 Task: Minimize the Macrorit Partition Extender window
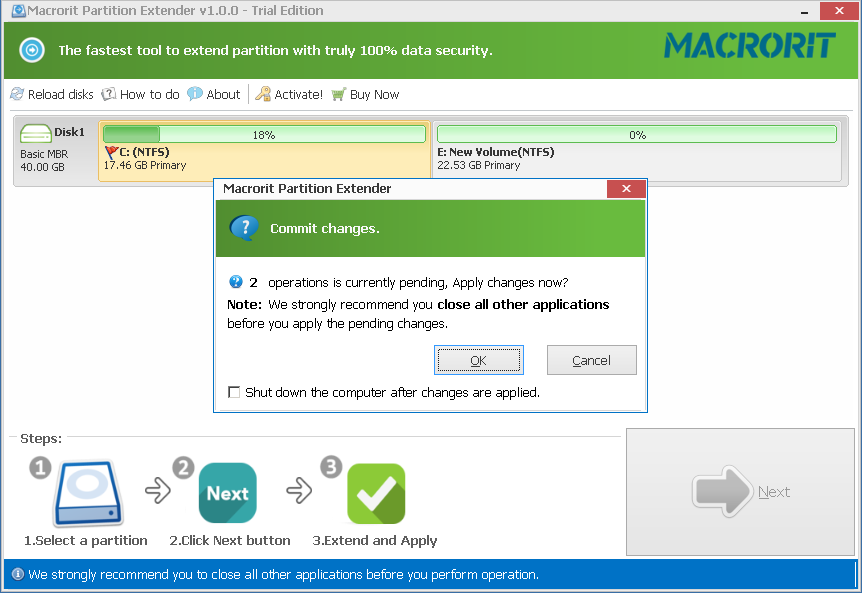click(x=804, y=11)
